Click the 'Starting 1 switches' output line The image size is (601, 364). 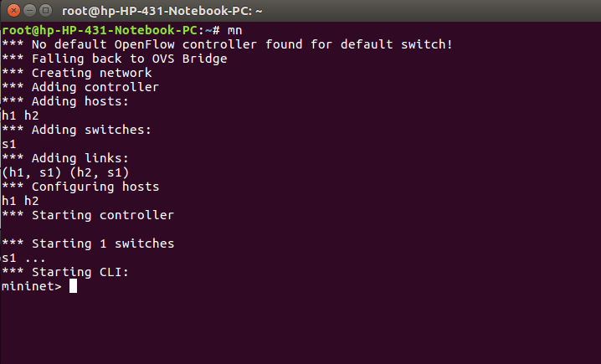point(90,244)
